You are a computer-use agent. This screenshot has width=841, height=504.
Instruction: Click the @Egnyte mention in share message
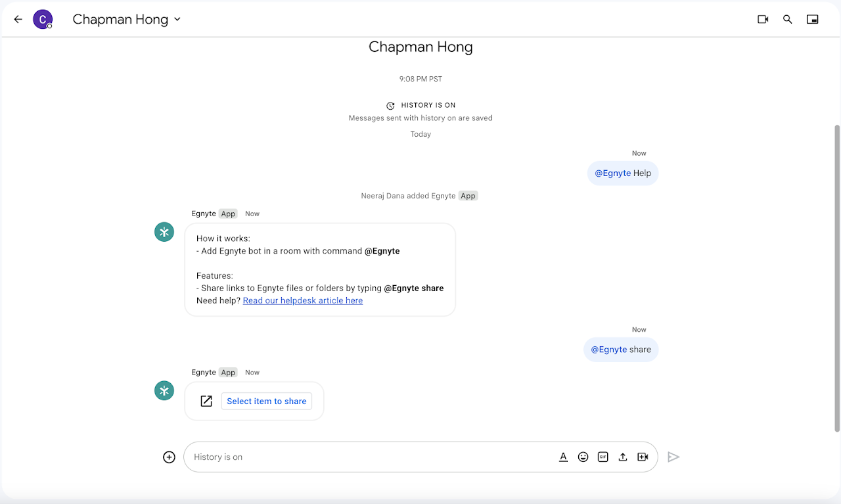[609, 350]
